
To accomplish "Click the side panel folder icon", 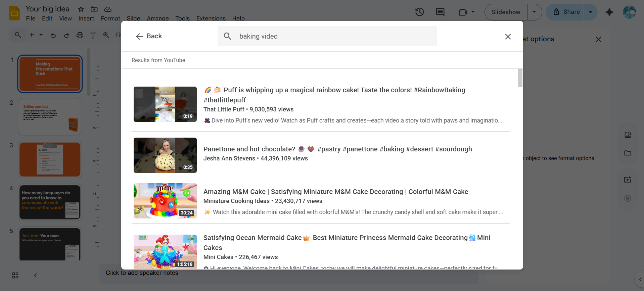I will coord(628,153).
